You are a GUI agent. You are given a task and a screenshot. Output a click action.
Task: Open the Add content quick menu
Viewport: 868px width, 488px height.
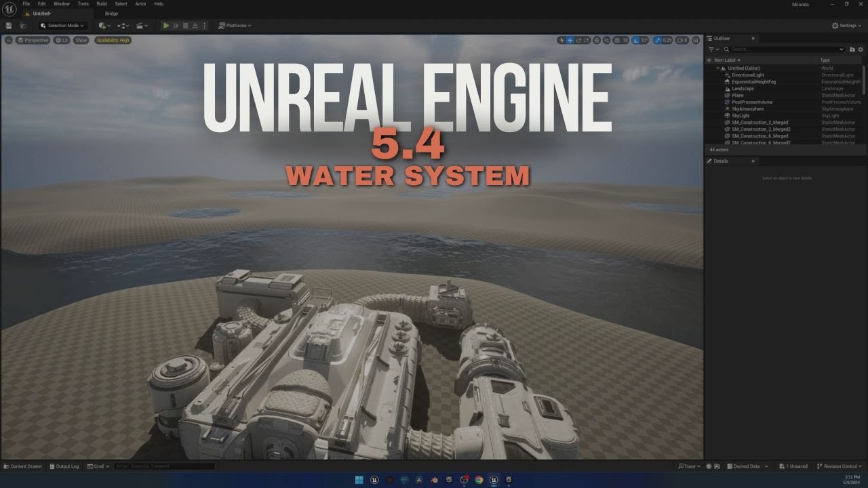click(104, 26)
